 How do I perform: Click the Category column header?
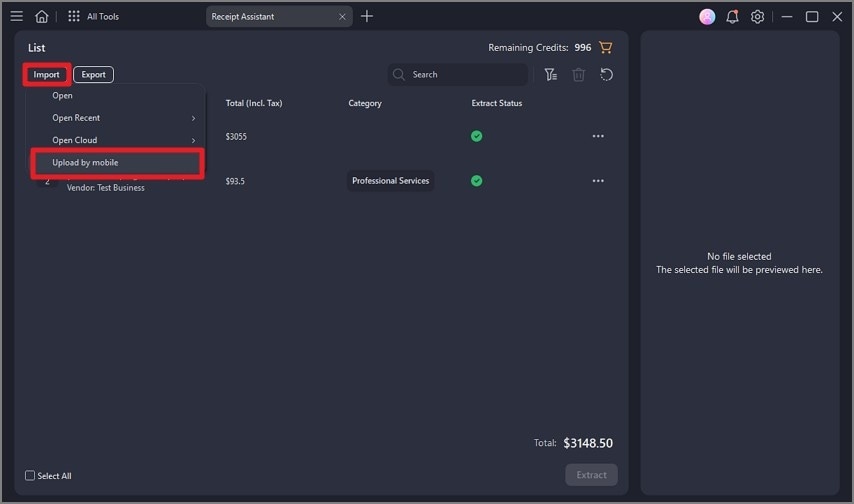pyautogui.click(x=365, y=103)
